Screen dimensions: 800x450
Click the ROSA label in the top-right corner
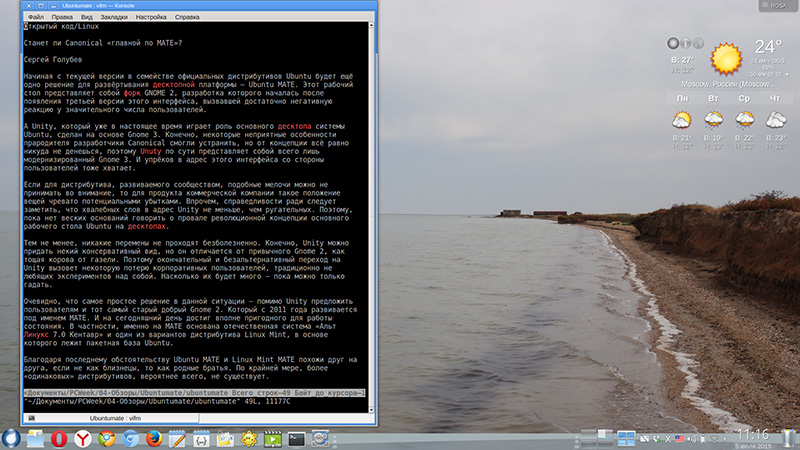point(778,6)
